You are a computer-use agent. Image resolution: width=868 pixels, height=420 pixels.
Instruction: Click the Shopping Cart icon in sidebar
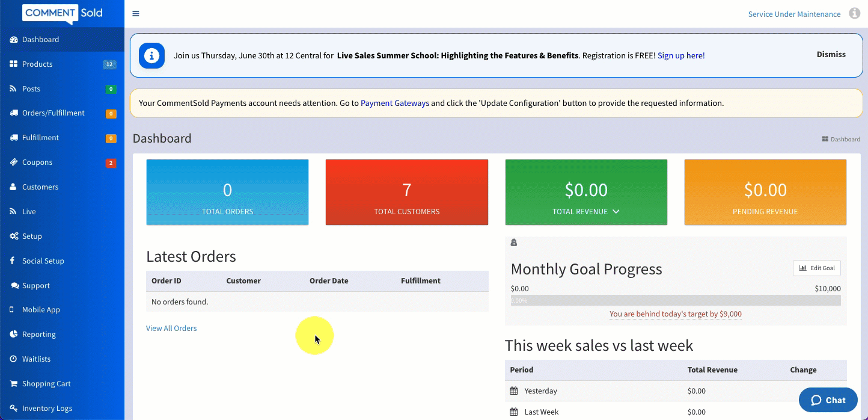coord(13,384)
